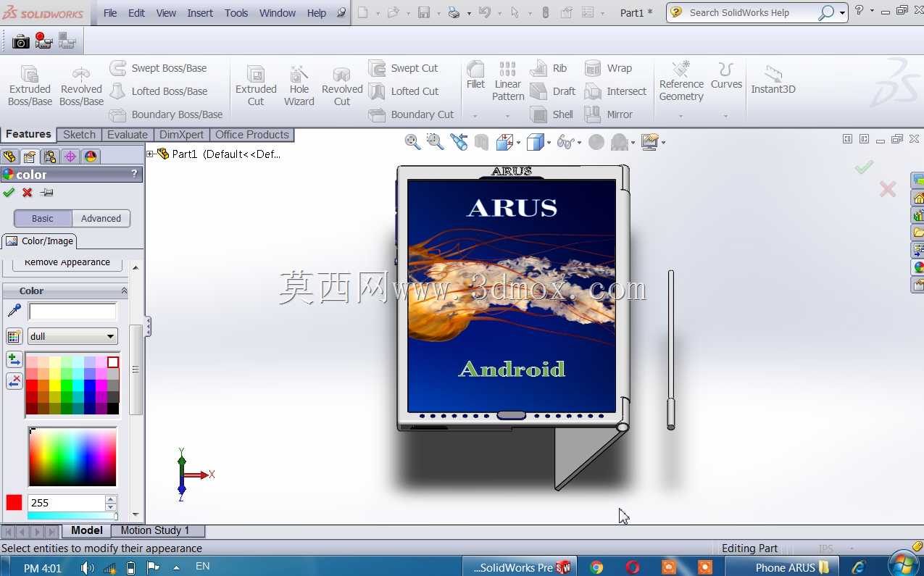
Task: Open the Office Products tab
Action: (252, 134)
